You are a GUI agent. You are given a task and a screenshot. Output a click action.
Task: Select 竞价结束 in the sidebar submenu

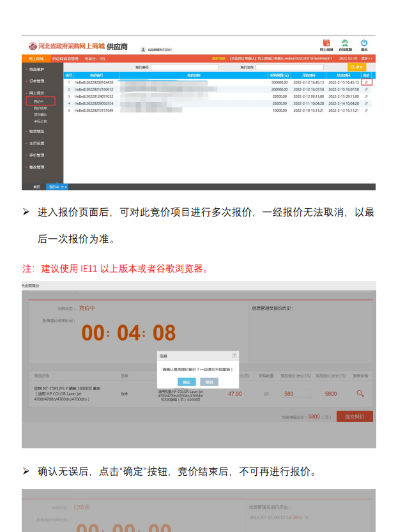(x=40, y=108)
